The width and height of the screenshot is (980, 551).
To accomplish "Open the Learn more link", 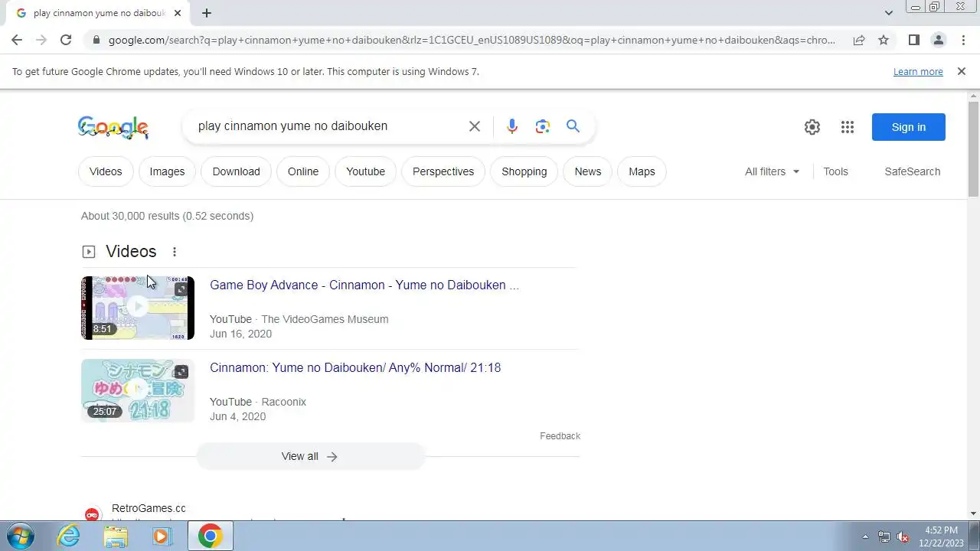I will (918, 71).
